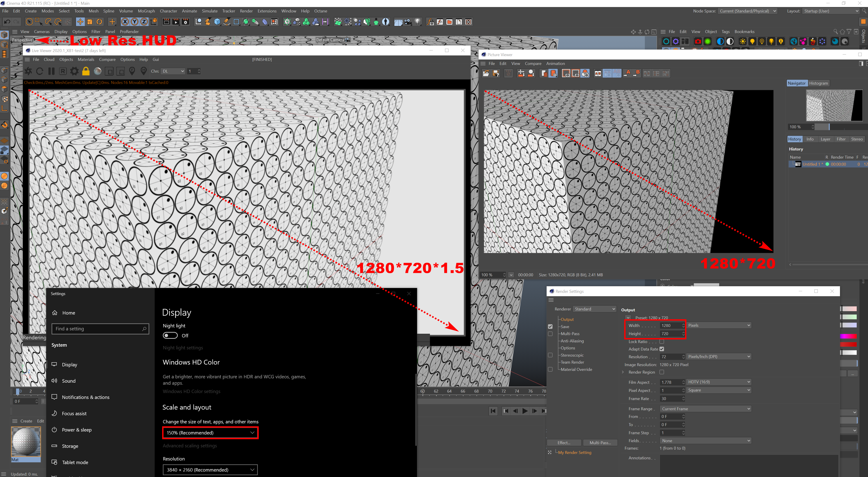The height and width of the screenshot is (477, 868).
Task: Select the Cube primitive tool
Action: pyautogui.click(x=217, y=22)
